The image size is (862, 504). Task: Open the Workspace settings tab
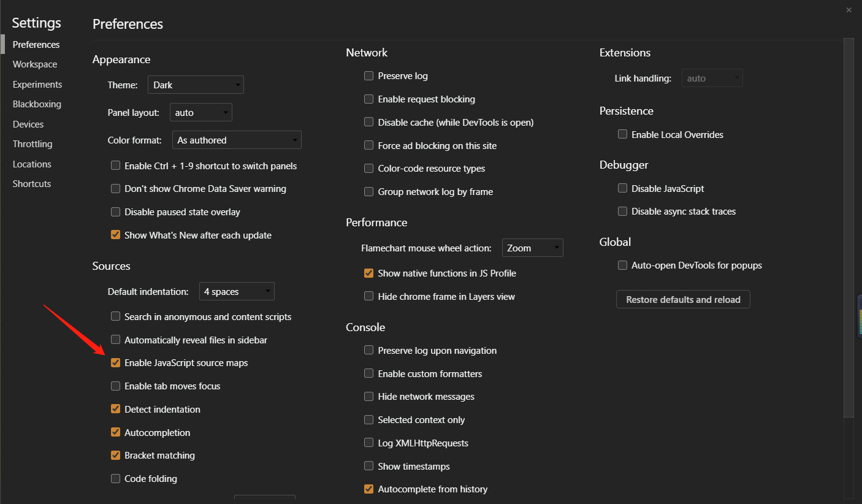click(35, 64)
